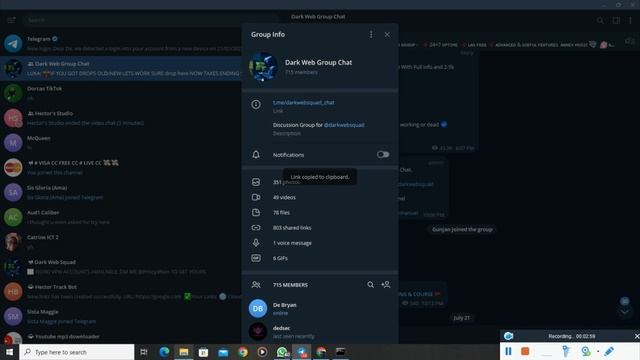Image resolution: width=640 pixels, height=360 pixels.
Task: Open member dedsec's profile
Action: pyautogui.click(x=320, y=331)
